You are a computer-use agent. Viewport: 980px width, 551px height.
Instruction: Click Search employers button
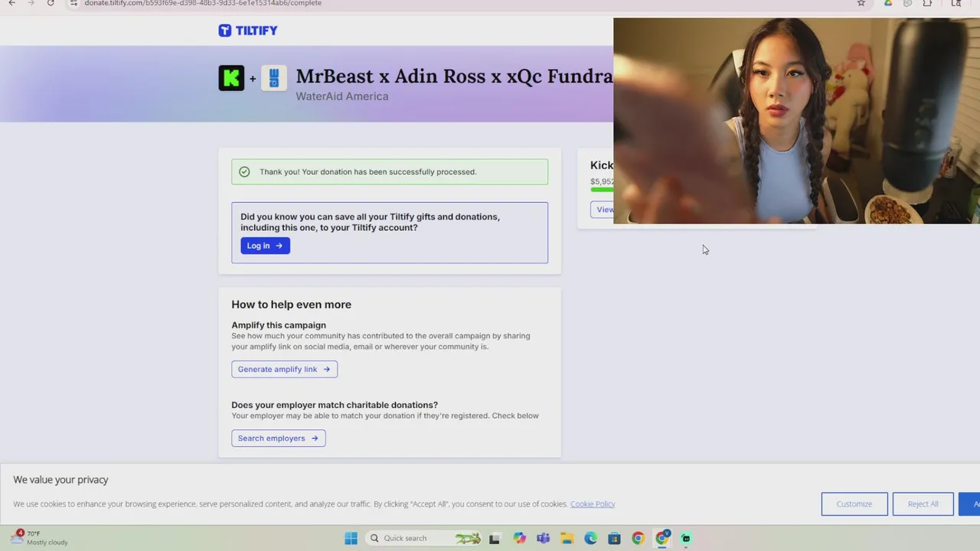279,439
